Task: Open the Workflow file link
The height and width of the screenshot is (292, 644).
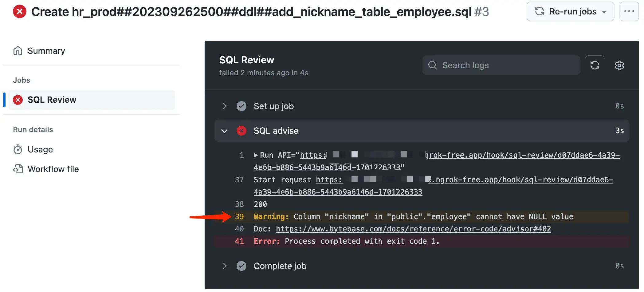Action: (x=53, y=169)
